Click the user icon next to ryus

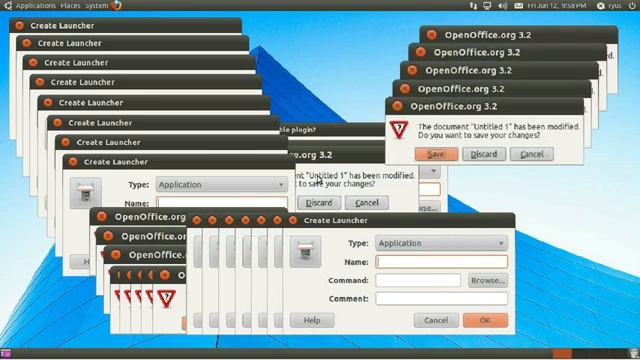point(600,6)
